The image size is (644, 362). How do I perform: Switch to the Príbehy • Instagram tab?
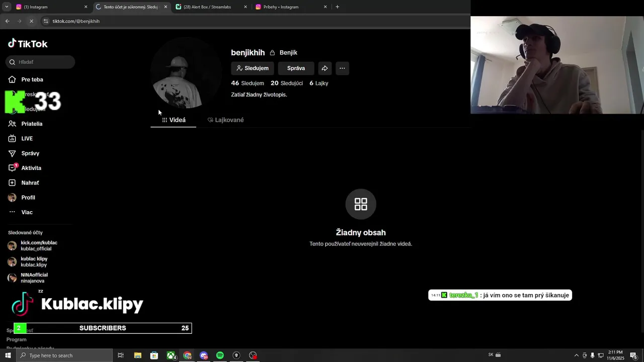pyautogui.click(x=291, y=7)
